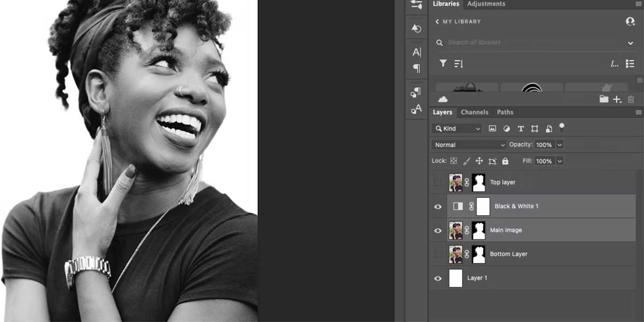Select the Bottom Layer name
This screenshot has width=644, height=322.
(508, 254)
